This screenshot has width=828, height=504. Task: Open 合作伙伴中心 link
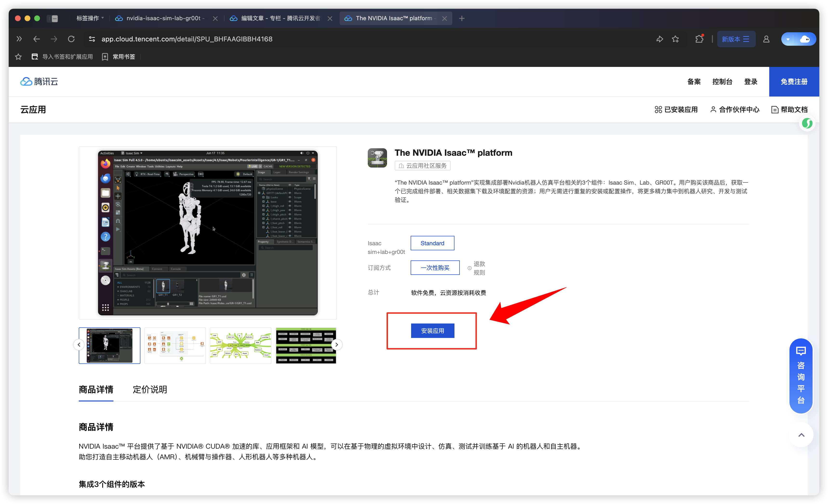[x=735, y=110]
